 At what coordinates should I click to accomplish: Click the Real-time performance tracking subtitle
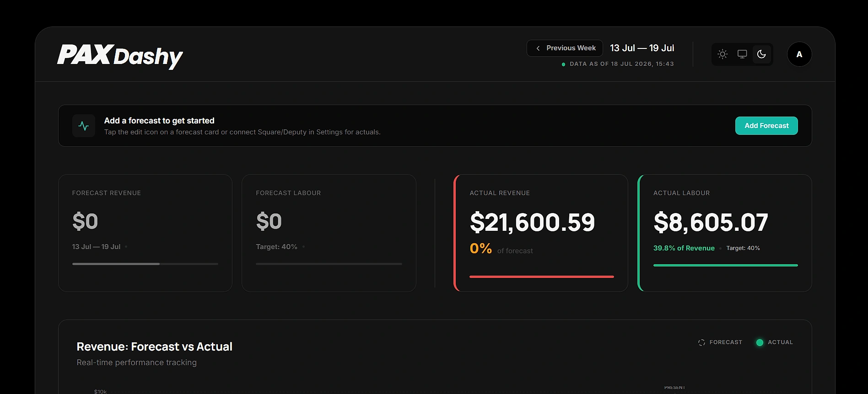pos(136,362)
